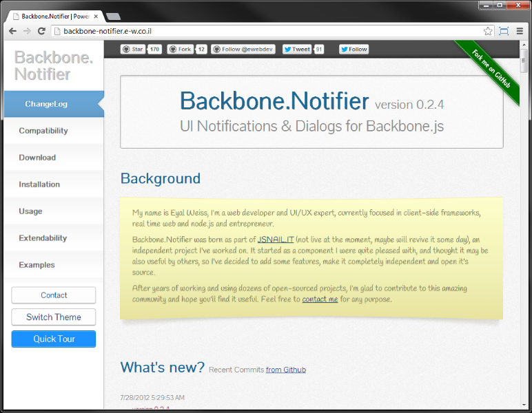Click the UI Notifications & Dialogs subtitle

[311, 127]
